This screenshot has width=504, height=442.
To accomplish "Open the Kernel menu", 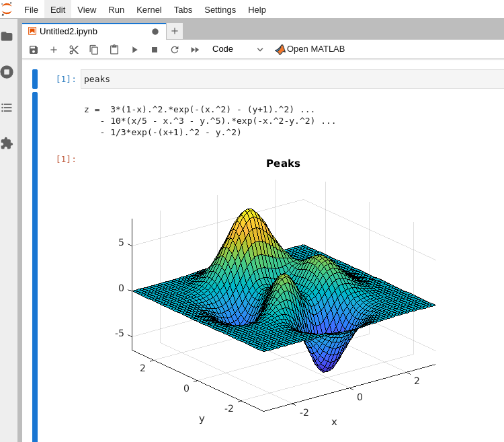I will 149,9.
